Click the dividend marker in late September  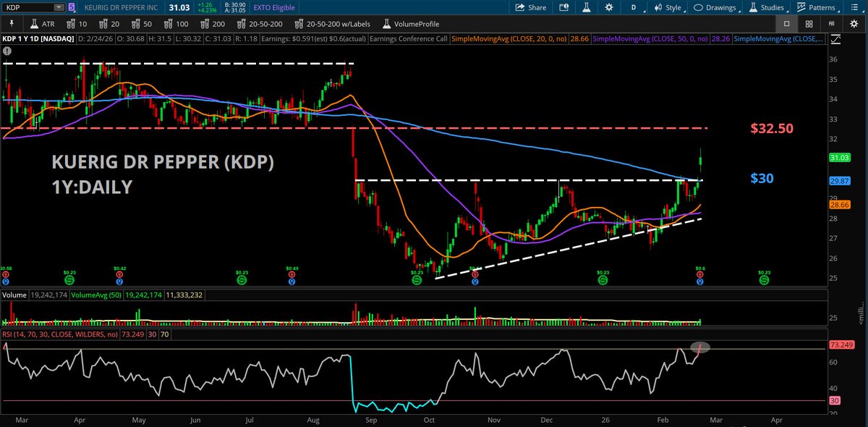coord(417,279)
